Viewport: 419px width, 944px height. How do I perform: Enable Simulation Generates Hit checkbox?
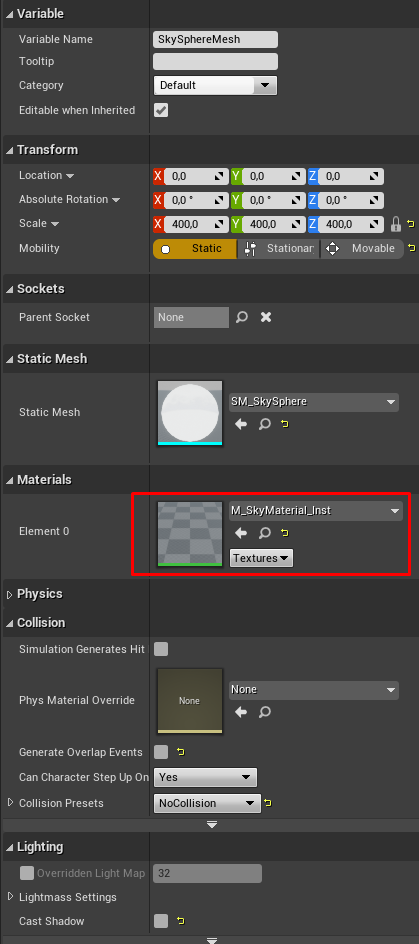tap(161, 649)
